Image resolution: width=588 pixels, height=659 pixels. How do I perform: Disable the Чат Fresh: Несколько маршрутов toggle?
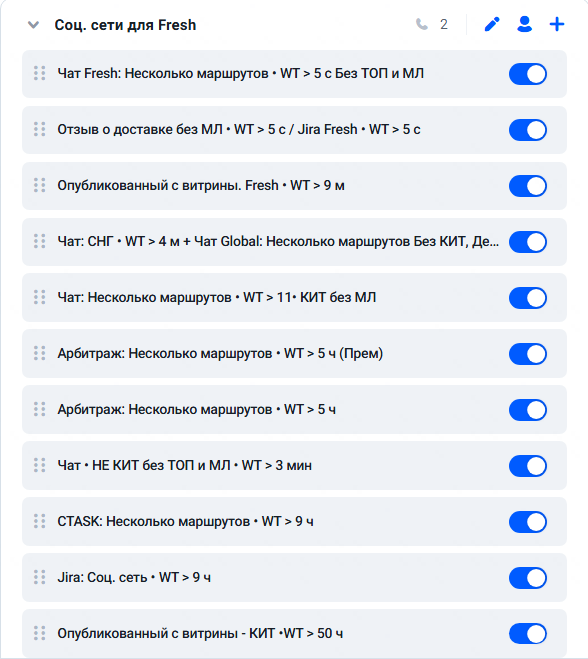[528, 74]
